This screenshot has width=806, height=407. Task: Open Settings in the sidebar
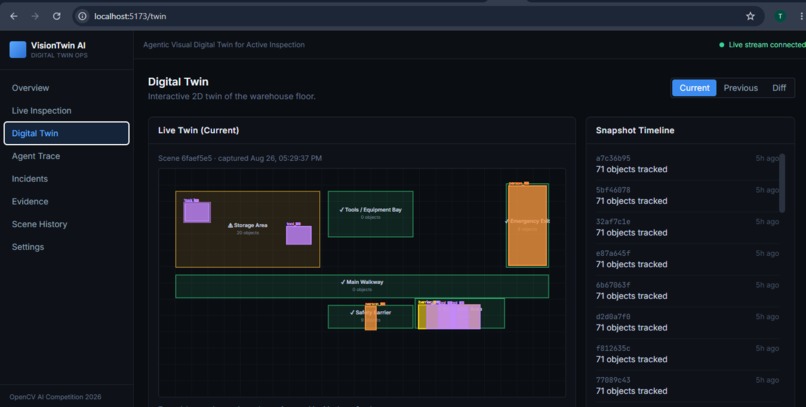click(x=67, y=247)
